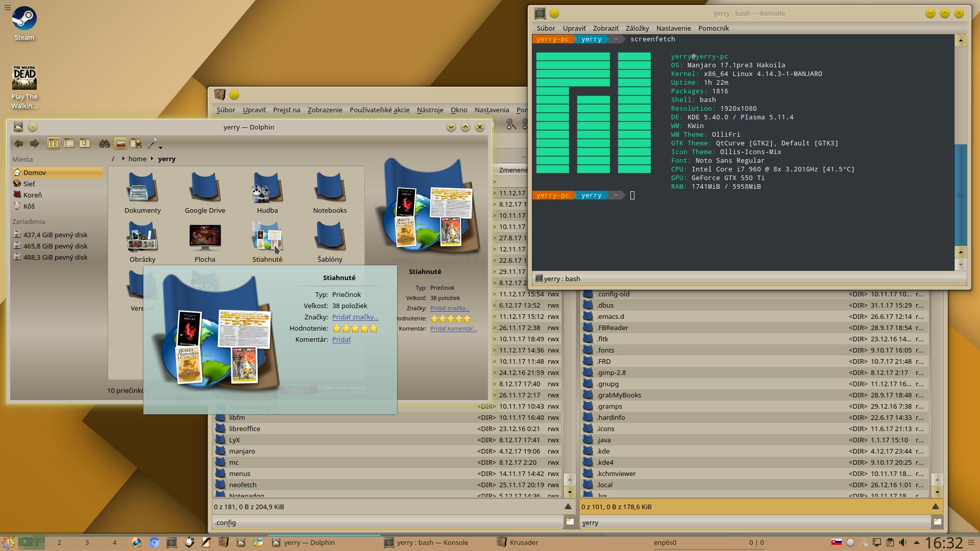Open Pomocník menu in Konsole
980x551 pixels.
tap(713, 28)
